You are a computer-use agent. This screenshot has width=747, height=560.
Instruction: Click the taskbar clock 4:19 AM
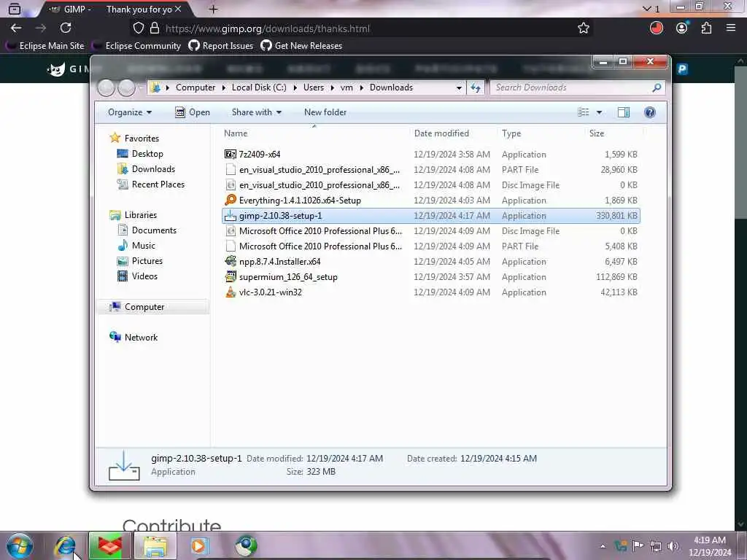[x=709, y=546]
